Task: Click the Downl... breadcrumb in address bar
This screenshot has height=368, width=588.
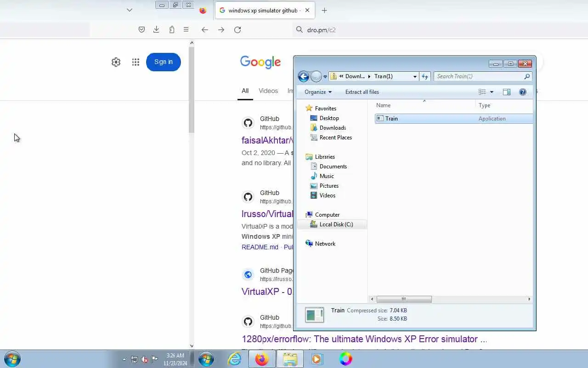Action: pos(355,76)
